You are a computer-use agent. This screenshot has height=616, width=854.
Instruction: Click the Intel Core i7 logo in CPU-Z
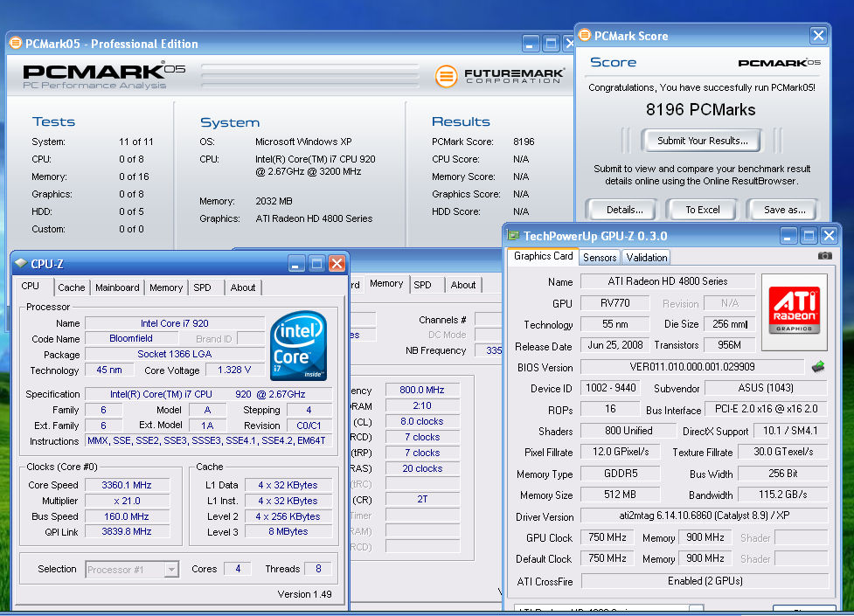[x=298, y=345]
